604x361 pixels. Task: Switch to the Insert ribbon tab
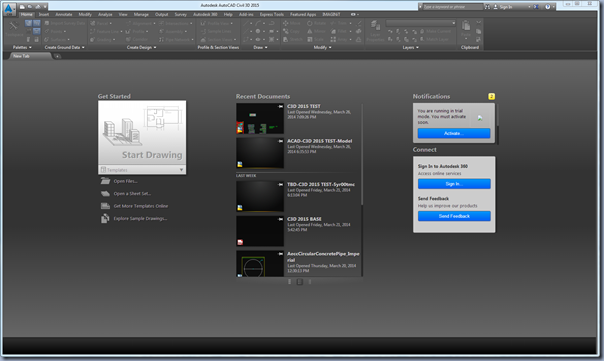click(x=44, y=15)
